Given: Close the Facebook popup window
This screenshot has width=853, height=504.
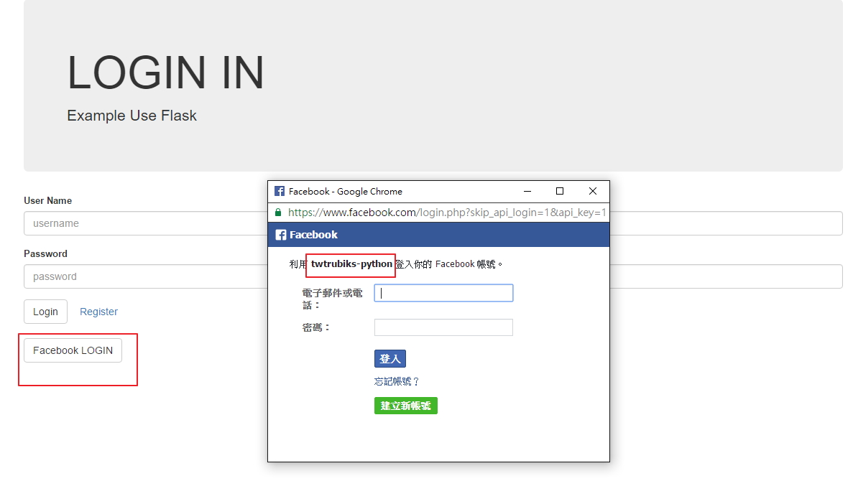Looking at the screenshot, I should pyautogui.click(x=593, y=192).
